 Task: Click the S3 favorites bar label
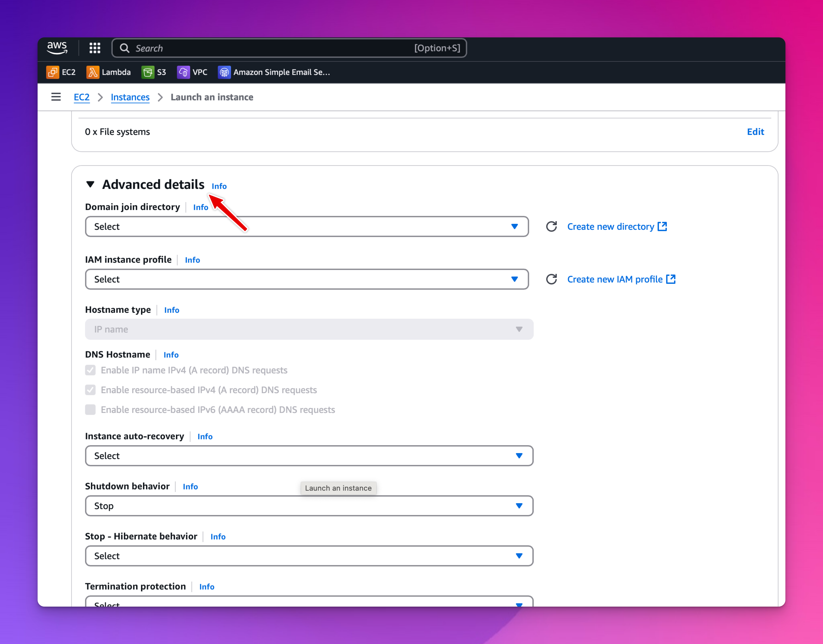click(161, 72)
